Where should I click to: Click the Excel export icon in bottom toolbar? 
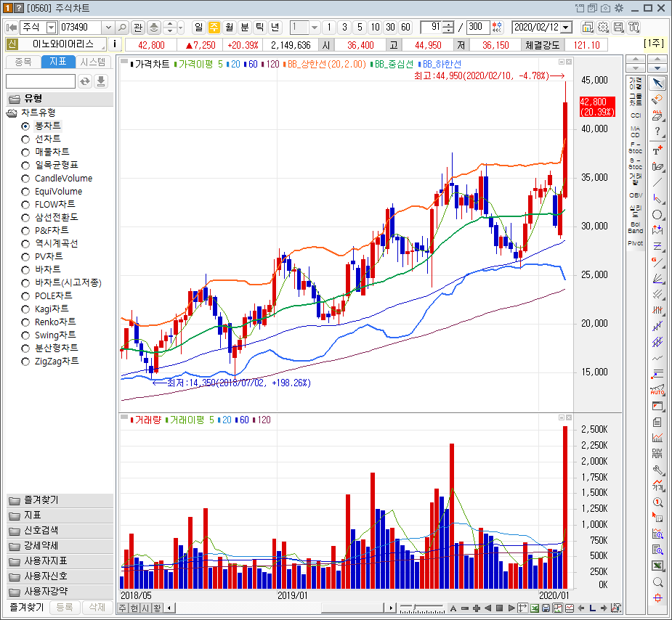pyautogui.click(x=535, y=608)
